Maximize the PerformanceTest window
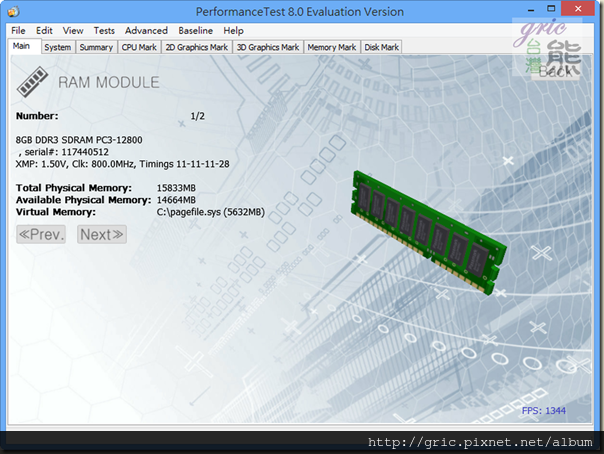Image resolution: width=604 pixels, height=454 pixels. point(551,8)
